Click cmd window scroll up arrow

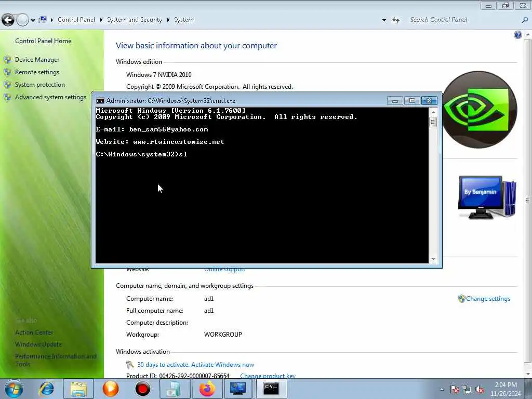pyautogui.click(x=433, y=112)
